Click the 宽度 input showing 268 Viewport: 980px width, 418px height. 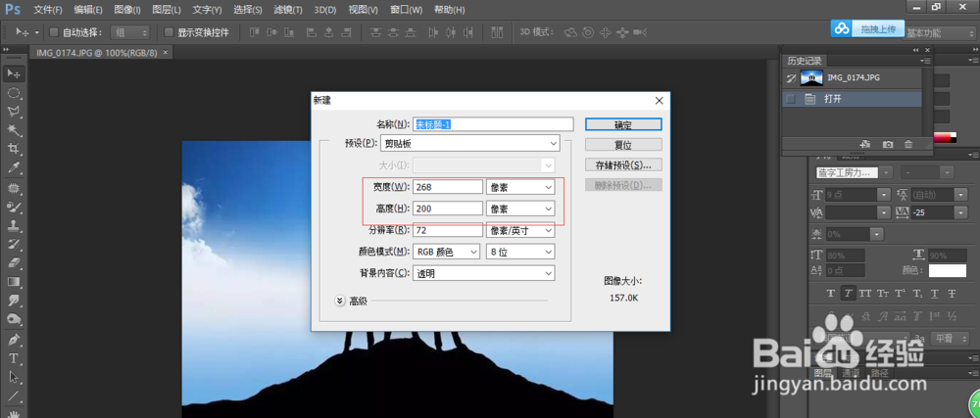(448, 187)
